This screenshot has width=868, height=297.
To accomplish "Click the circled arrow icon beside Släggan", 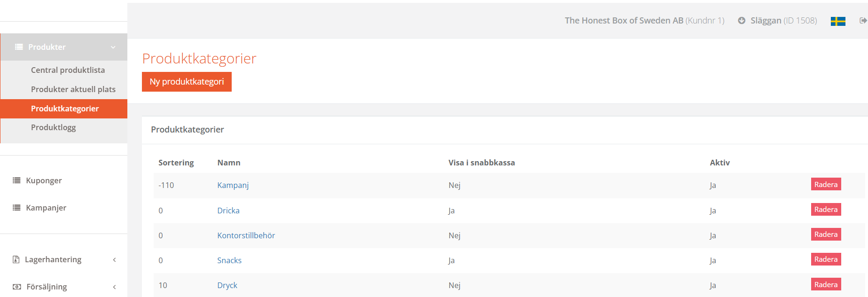I will 742,21.
